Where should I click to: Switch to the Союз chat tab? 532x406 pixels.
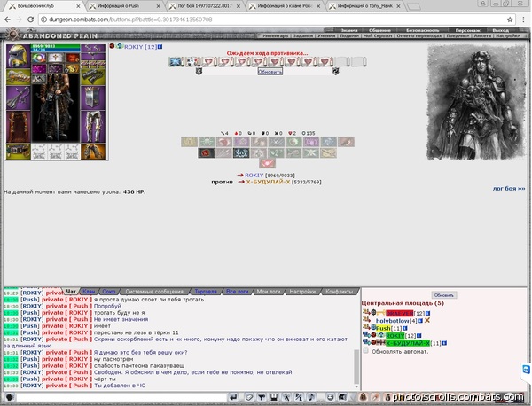[109, 292]
